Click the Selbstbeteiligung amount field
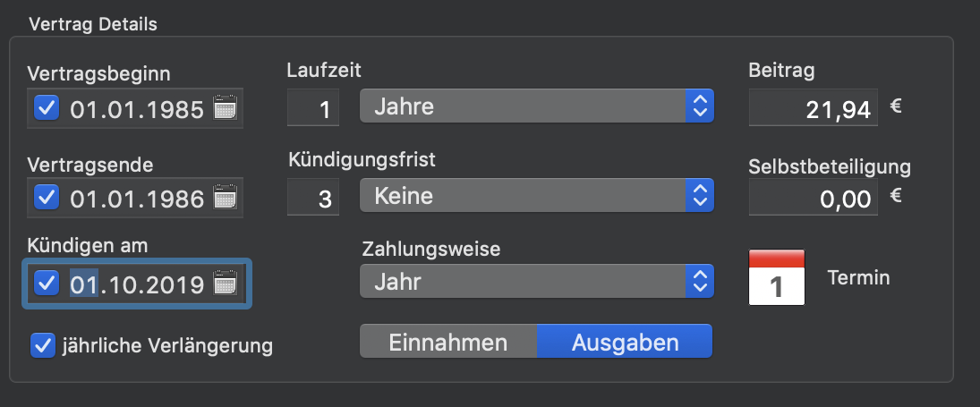980x407 pixels. [x=814, y=198]
